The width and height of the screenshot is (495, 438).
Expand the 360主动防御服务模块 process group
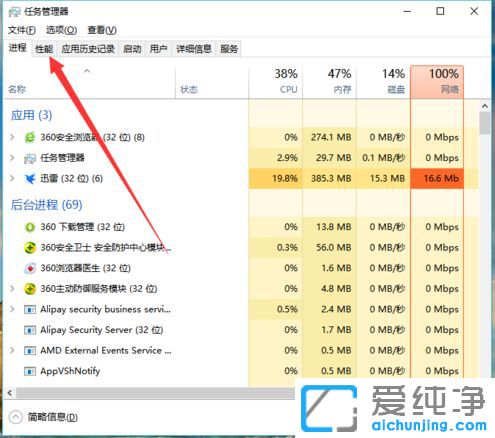point(12,288)
